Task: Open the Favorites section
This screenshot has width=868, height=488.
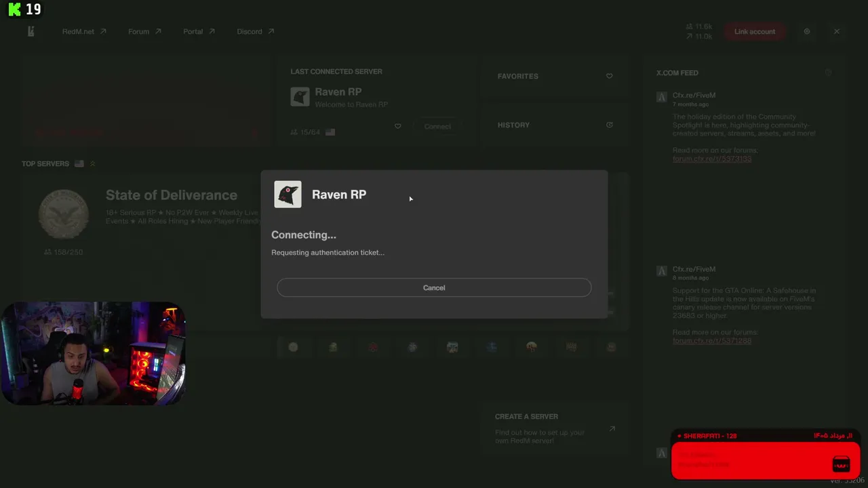Action: [555, 76]
